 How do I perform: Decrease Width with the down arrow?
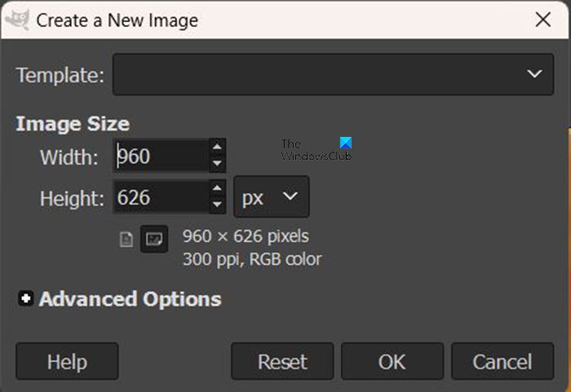coord(217,164)
